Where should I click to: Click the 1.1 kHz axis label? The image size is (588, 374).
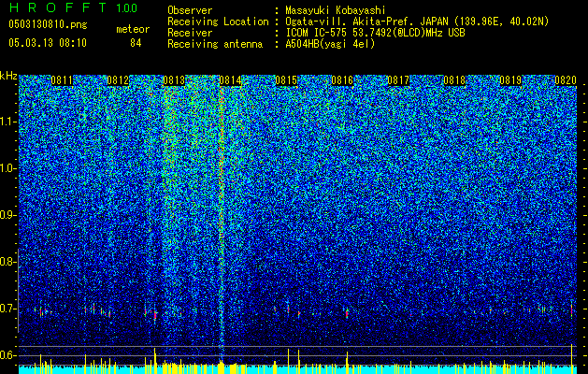pyautogui.click(x=8, y=122)
